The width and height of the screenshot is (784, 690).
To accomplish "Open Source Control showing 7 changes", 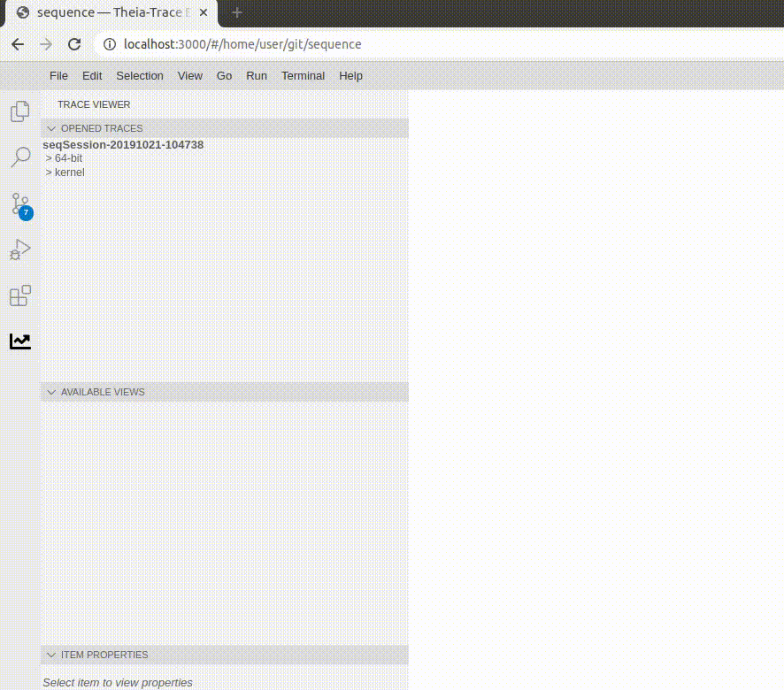I will [x=19, y=204].
